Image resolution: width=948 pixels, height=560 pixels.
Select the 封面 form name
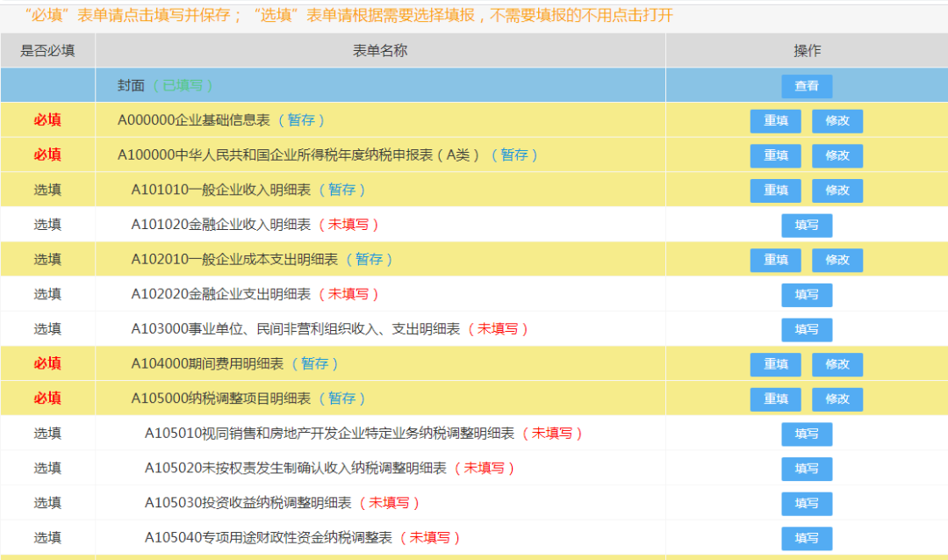click(131, 85)
